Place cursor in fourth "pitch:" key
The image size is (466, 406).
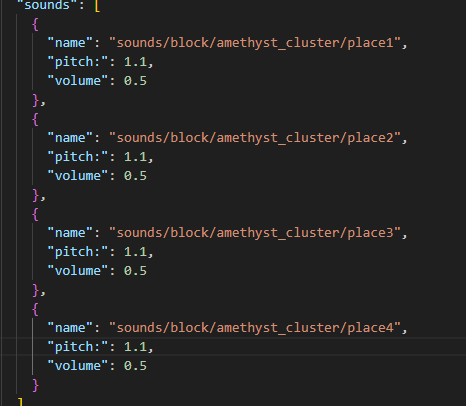click(78, 347)
